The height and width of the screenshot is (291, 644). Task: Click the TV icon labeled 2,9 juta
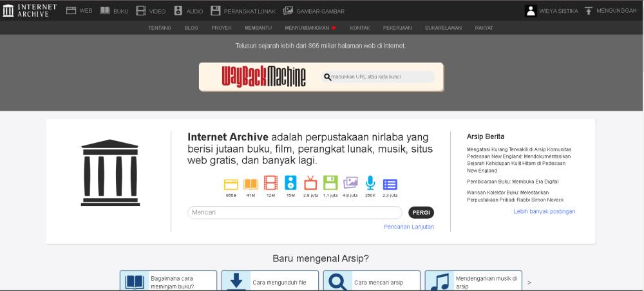coord(310,183)
